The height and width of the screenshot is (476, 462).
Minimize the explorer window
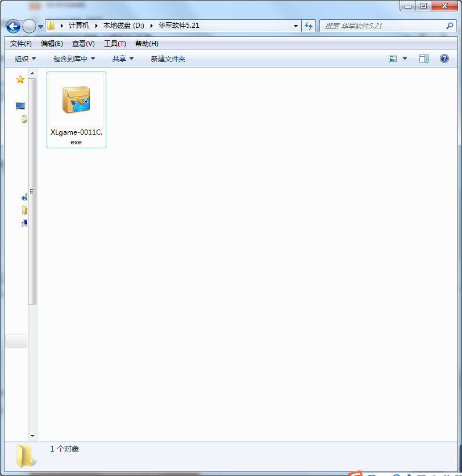point(408,6)
